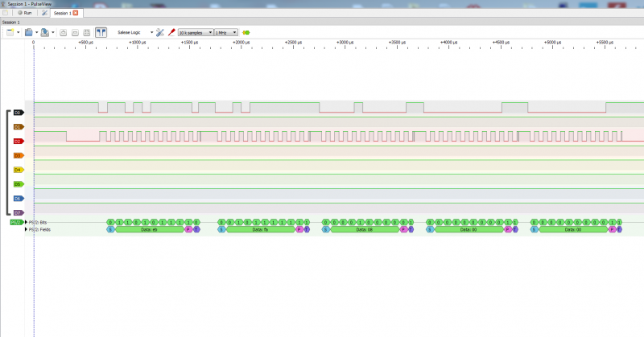Collapse the PS/2: Bits row
Image resolution: width=644 pixels, height=337 pixels.
tap(26, 221)
